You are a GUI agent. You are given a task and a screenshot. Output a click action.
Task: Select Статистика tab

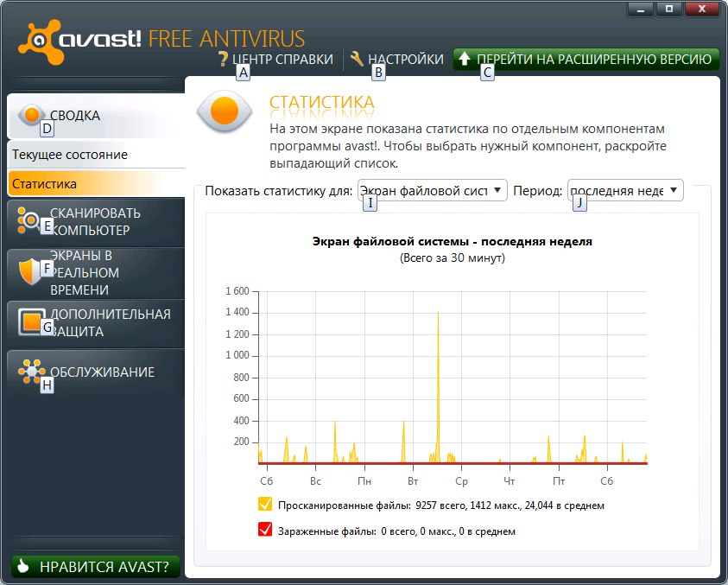click(96, 183)
